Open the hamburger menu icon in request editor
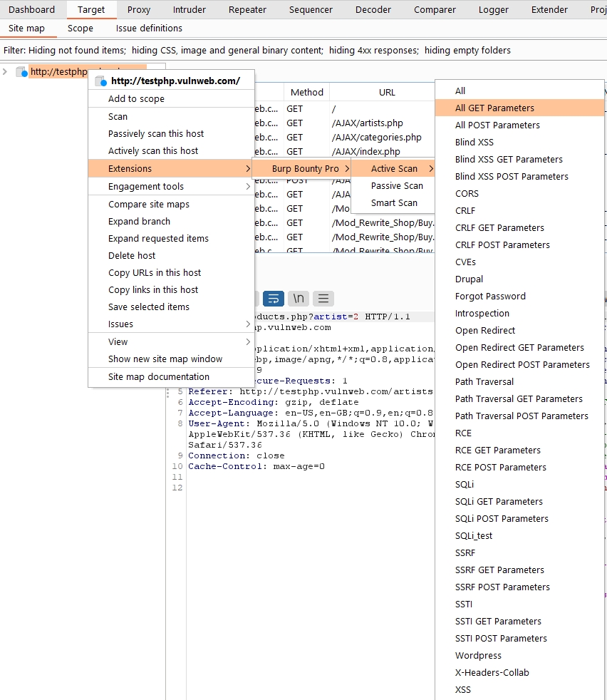607x700 pixels. [323, 299]
